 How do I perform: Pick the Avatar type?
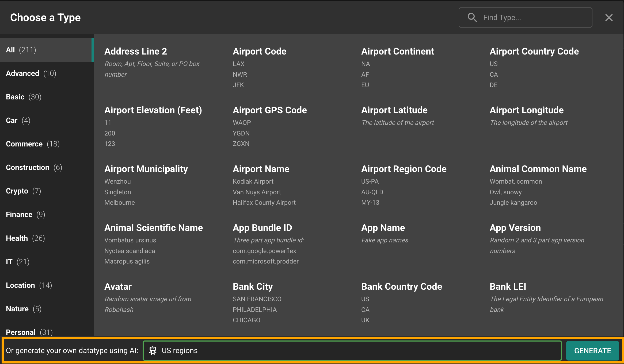point(118,286)
